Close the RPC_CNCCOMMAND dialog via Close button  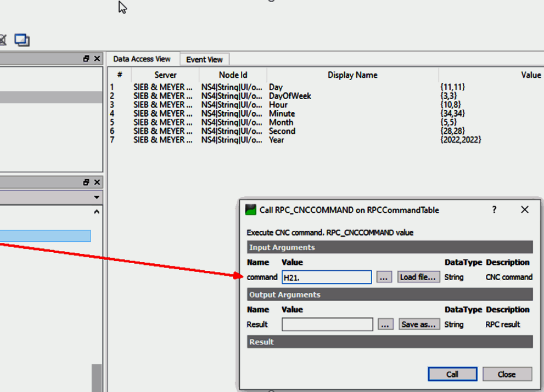(x=507, y=374)
